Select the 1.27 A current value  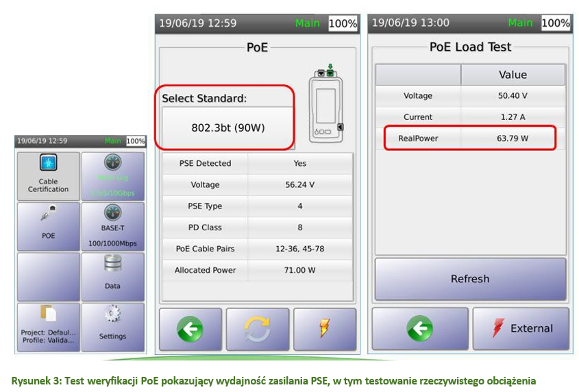point(513,117)
